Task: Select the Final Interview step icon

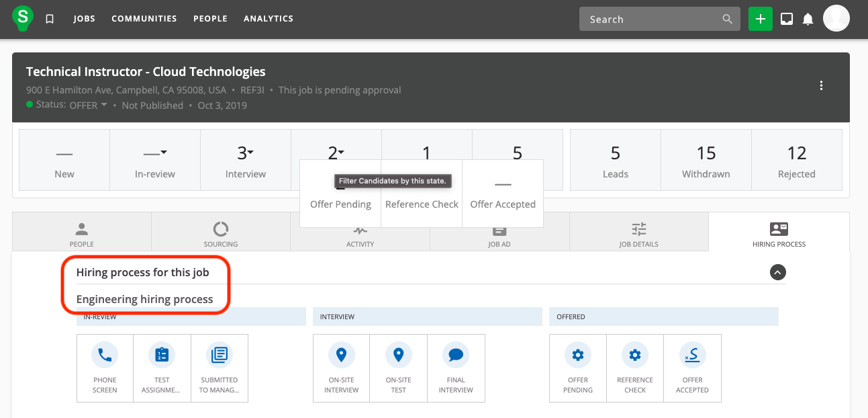Action: (x=456, y=355)
